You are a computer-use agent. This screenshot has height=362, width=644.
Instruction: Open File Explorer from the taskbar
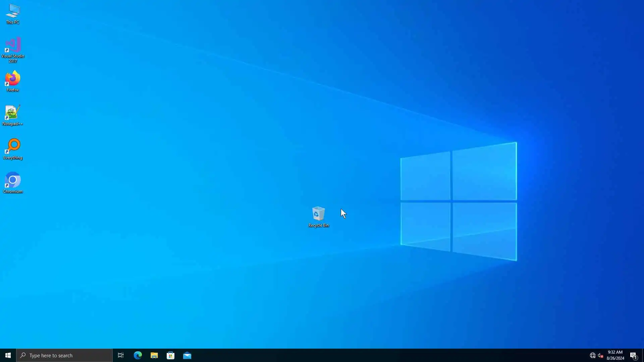coord(154,355)
